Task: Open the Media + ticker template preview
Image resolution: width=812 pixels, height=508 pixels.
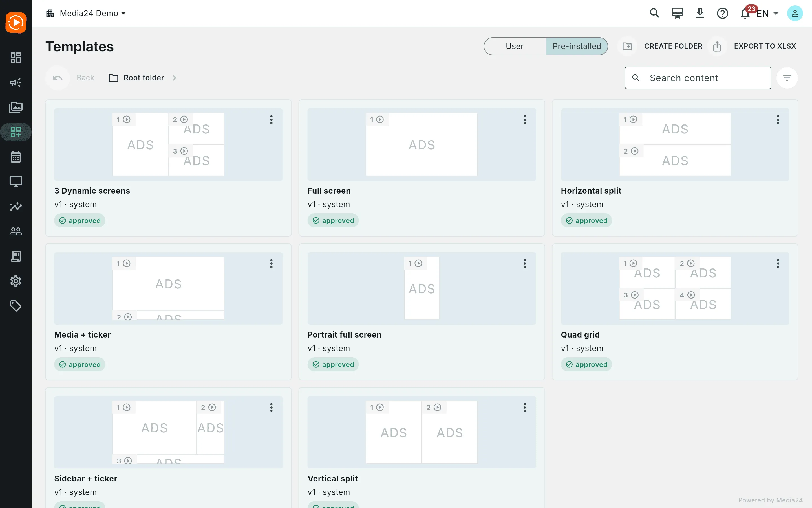Action: 168,288
